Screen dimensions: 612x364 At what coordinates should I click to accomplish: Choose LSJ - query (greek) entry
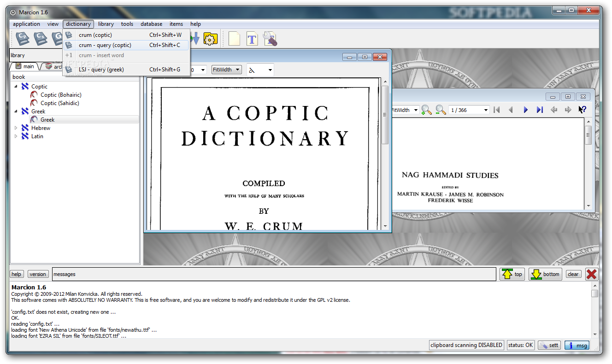126,70
